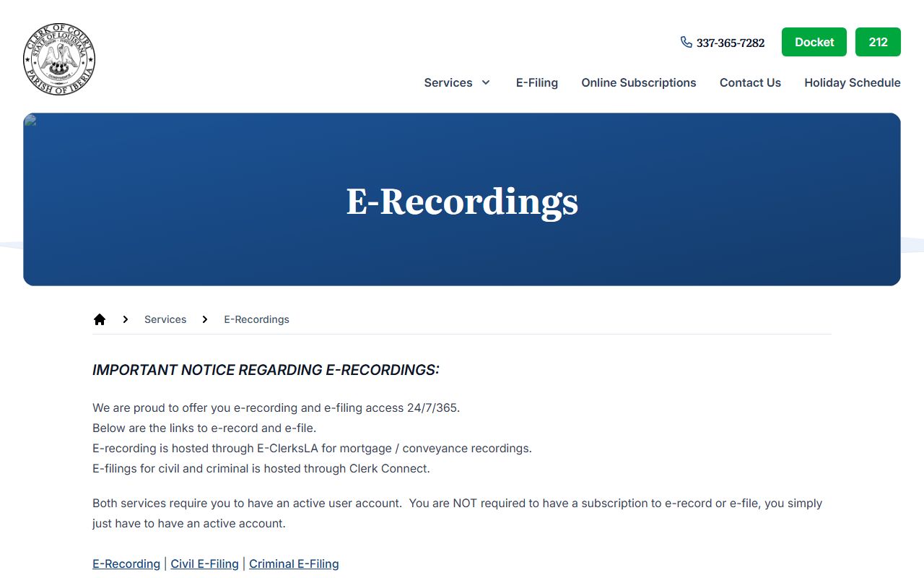This screenshot has height=578, width=924.
Task: Open the Contact Us page
Action: point(750,82)
